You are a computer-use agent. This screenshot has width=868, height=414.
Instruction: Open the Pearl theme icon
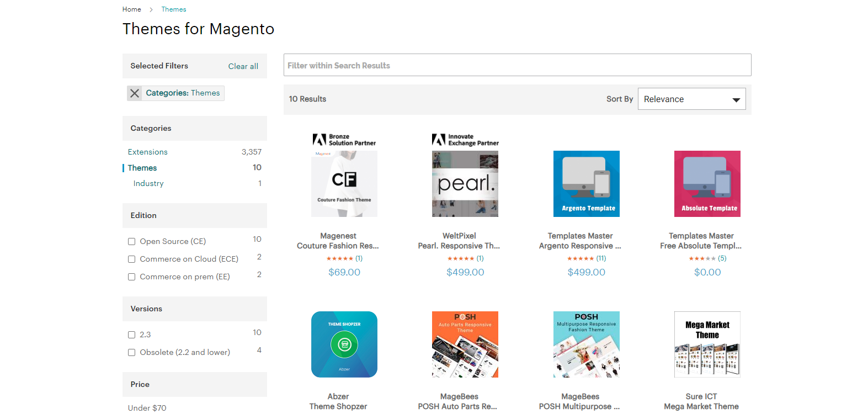[x=465, y=183]
